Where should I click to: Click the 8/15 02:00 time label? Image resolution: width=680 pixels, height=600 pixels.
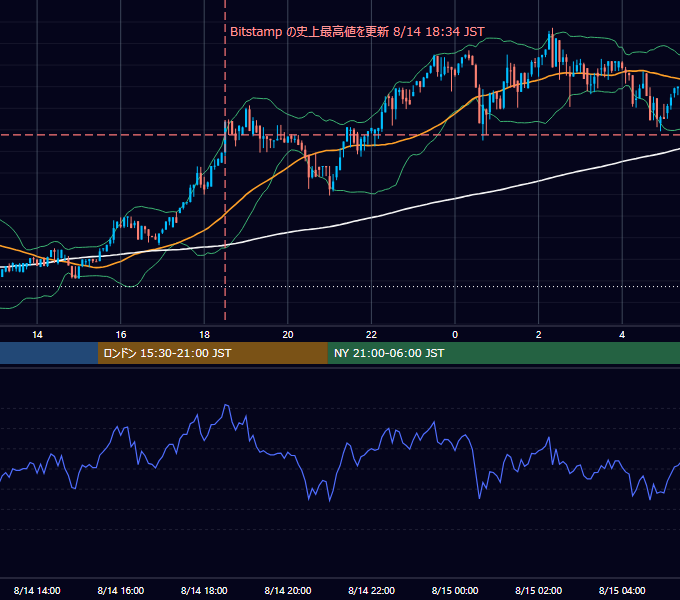click(x=539, y=590)
